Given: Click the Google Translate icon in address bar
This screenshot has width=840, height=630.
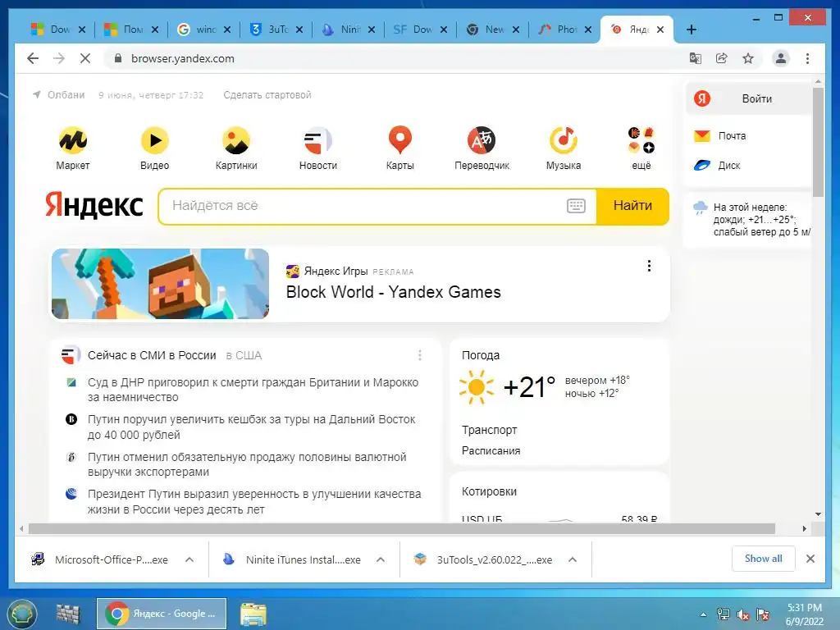Looking at the screenshot, I should (696, 58).
